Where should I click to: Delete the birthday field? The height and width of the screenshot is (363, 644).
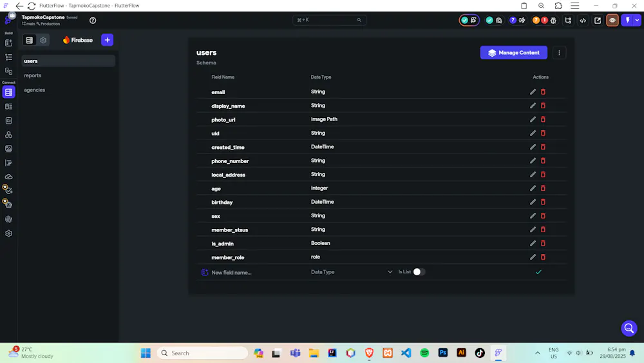[x=543, y=202]
